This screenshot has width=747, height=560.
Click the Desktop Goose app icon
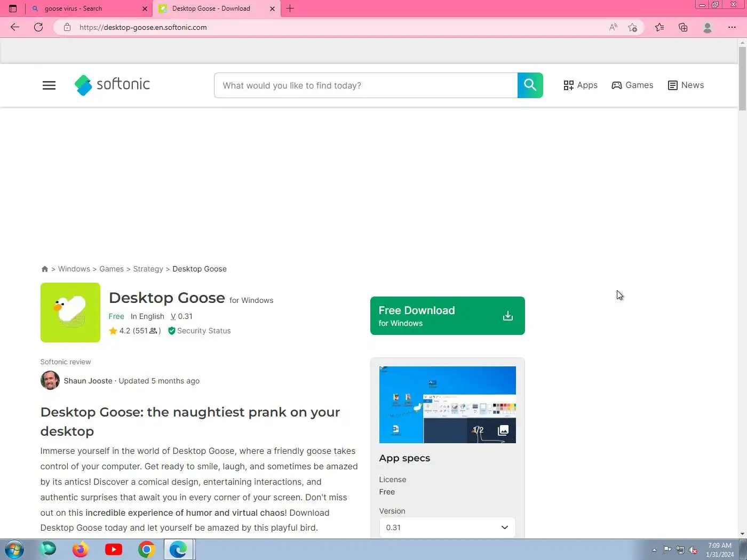point(70,313)
